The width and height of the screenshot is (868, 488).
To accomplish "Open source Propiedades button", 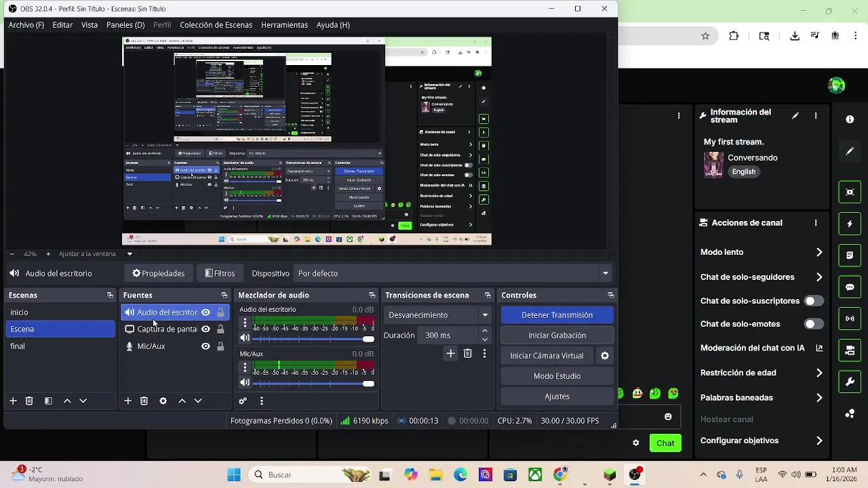I will [158, 273].
